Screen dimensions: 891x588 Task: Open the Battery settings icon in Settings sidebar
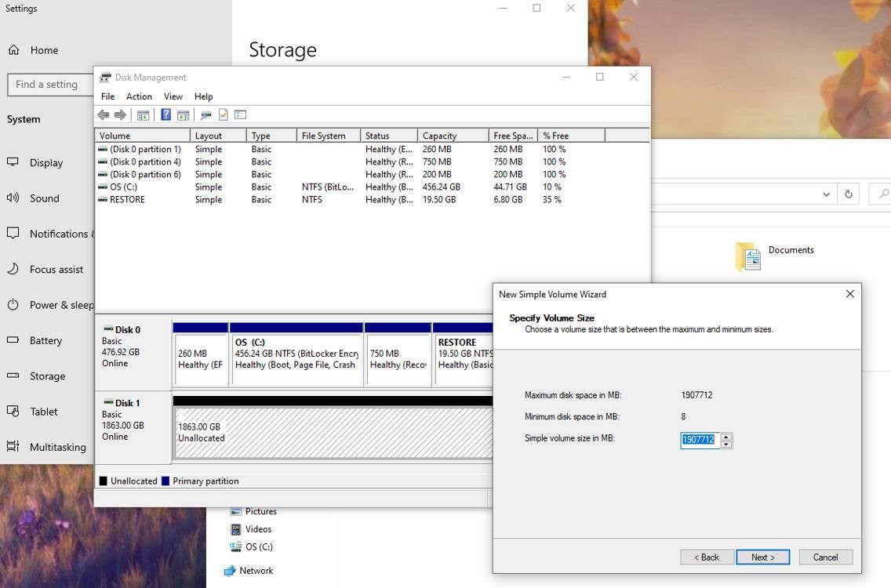[x=12, y=340]
